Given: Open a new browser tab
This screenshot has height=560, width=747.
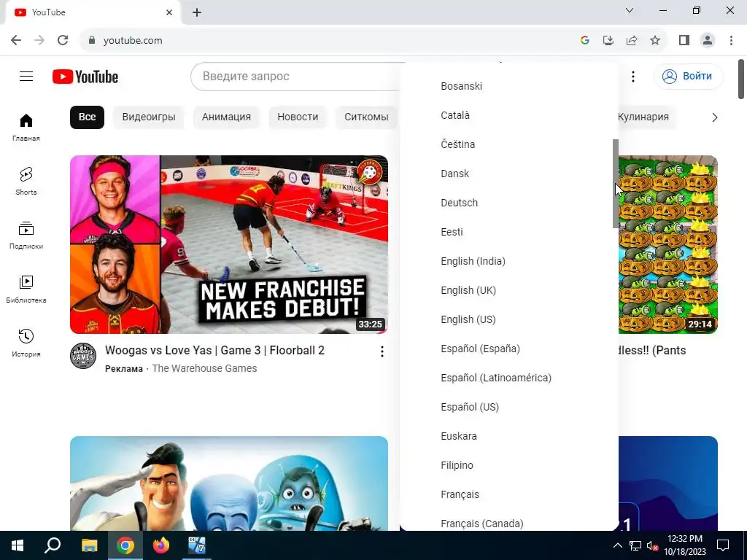Looking at the screenshot, I should pyautogui.click(x=197, y=12).
